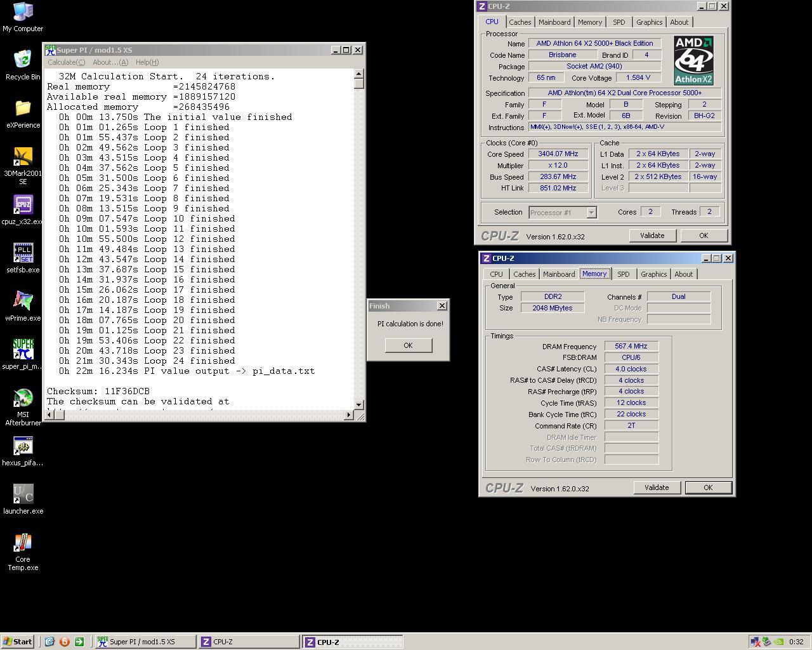Image resolution: width=812 pixels, height=650 pixels.
Task: Select SPD tab in bottom CPU-Z window
Action: click(624, 274)
